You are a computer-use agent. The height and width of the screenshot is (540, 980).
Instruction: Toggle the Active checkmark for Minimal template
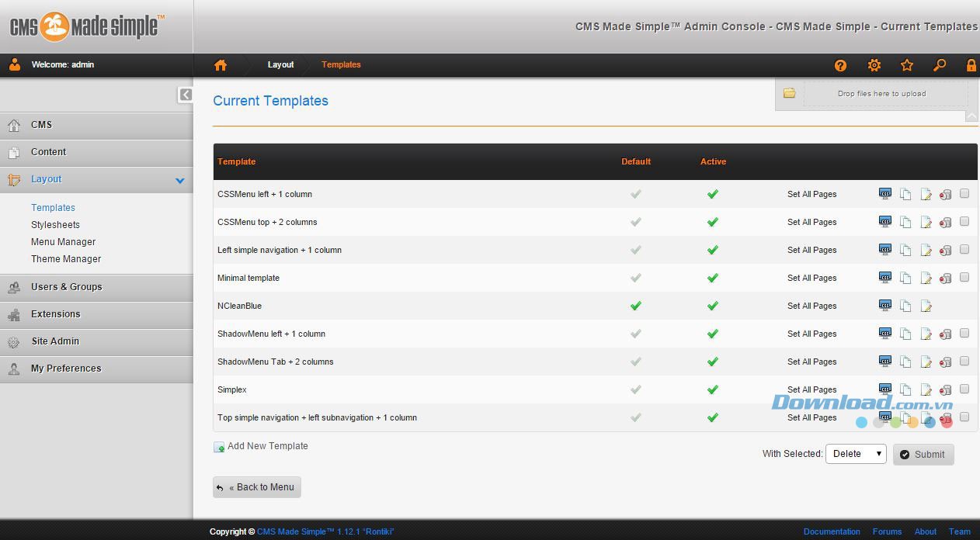click(x=712, y=277)
